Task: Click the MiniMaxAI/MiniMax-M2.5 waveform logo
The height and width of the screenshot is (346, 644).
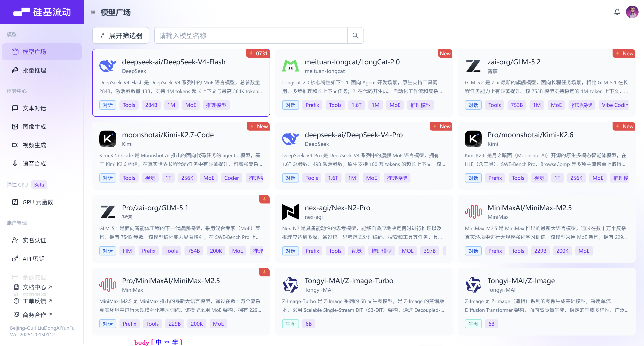Action: click(x=473, y=212)
